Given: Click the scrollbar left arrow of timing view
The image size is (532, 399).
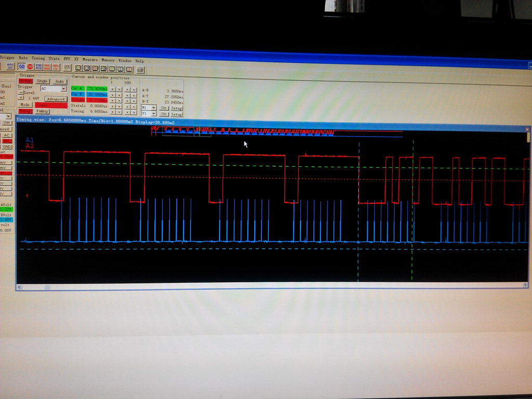Looking at the screenshot, I should pos(19,287).
